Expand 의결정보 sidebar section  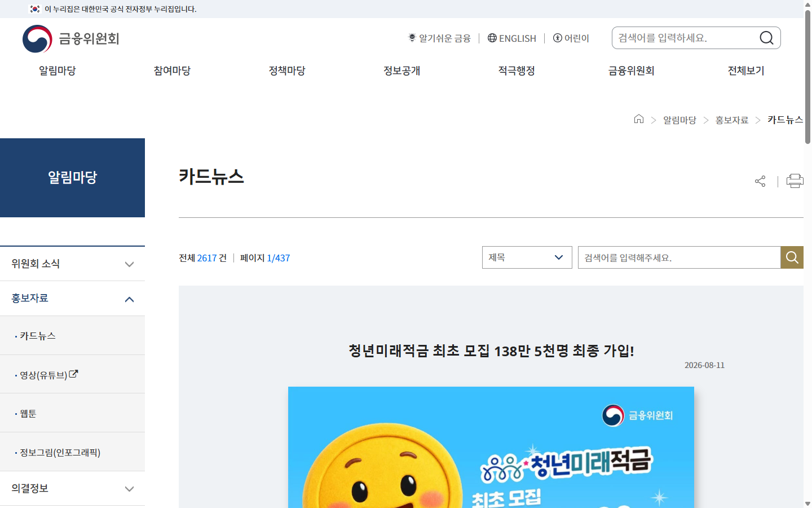pos(72,488)
